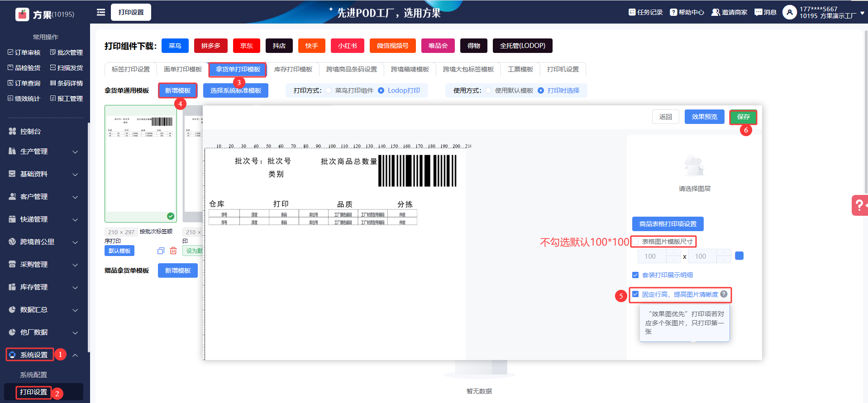This screenshot has width=868, height=403.
Task: Click 效果预览 preview button
Action: 705,117
